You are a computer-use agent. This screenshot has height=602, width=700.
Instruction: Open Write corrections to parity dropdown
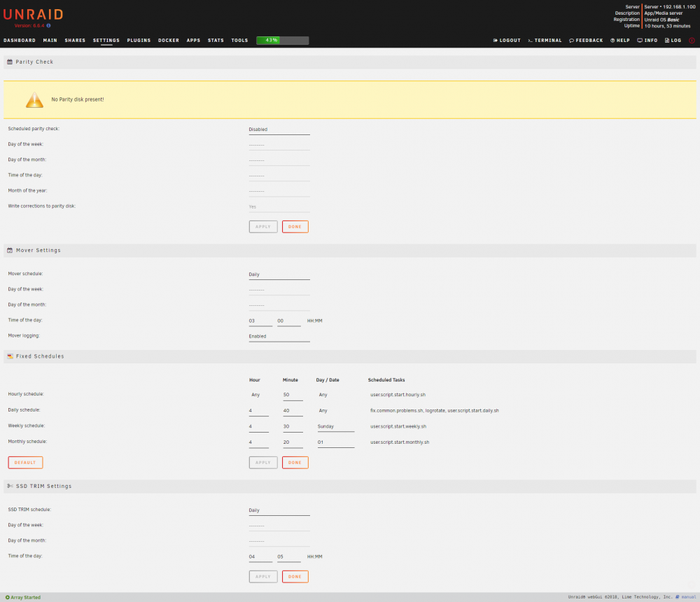[279, 206]
